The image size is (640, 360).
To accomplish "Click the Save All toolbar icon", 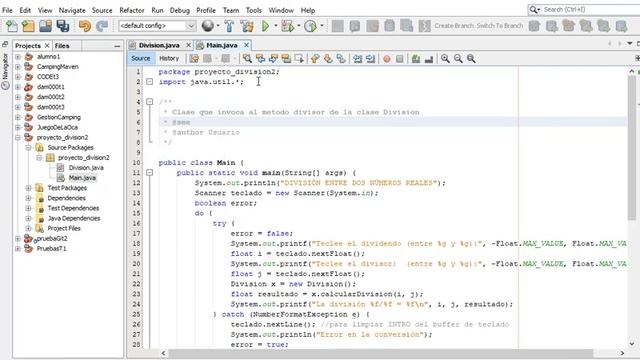I will coord(63,26).
